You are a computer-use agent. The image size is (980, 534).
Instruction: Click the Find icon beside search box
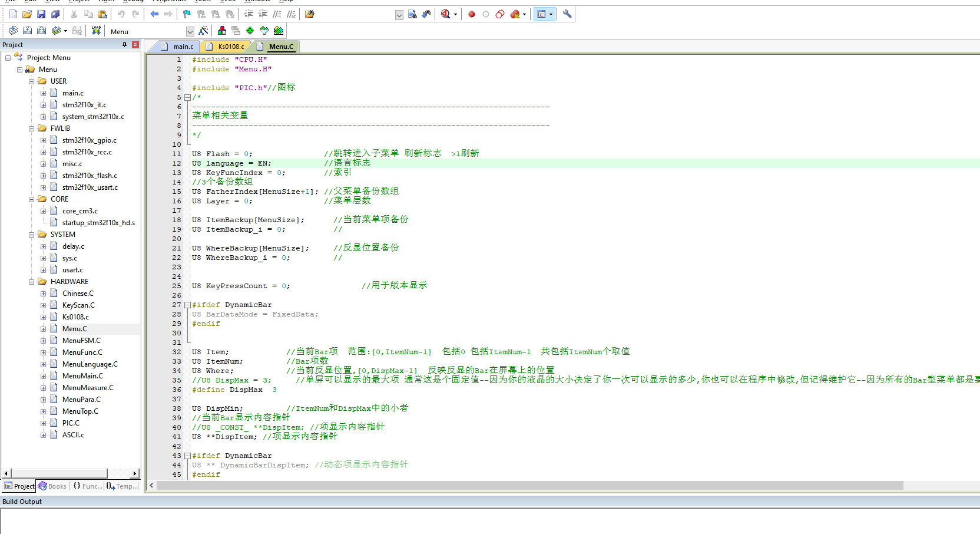[x=412, y=14]
